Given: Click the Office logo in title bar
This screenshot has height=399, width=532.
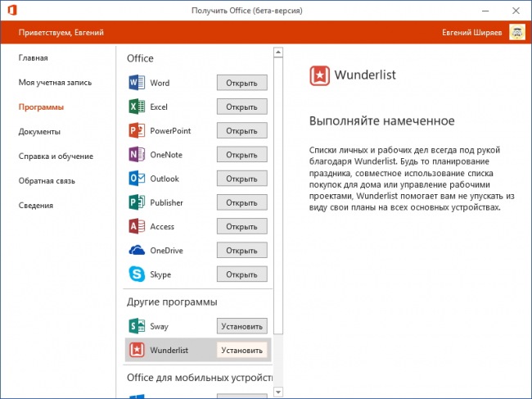Looking at the screenshot, I should 12,10.
